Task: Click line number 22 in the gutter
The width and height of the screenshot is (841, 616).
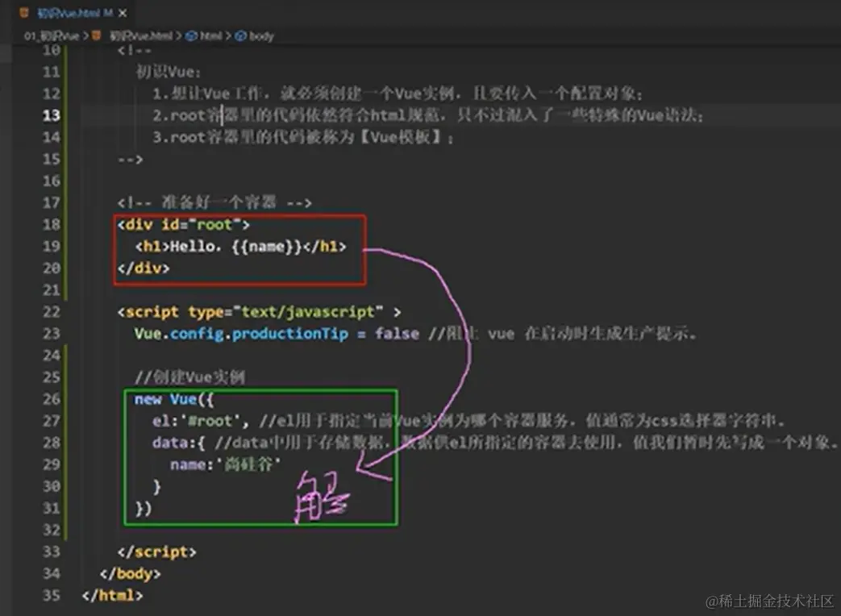Action: pos(52,311)
